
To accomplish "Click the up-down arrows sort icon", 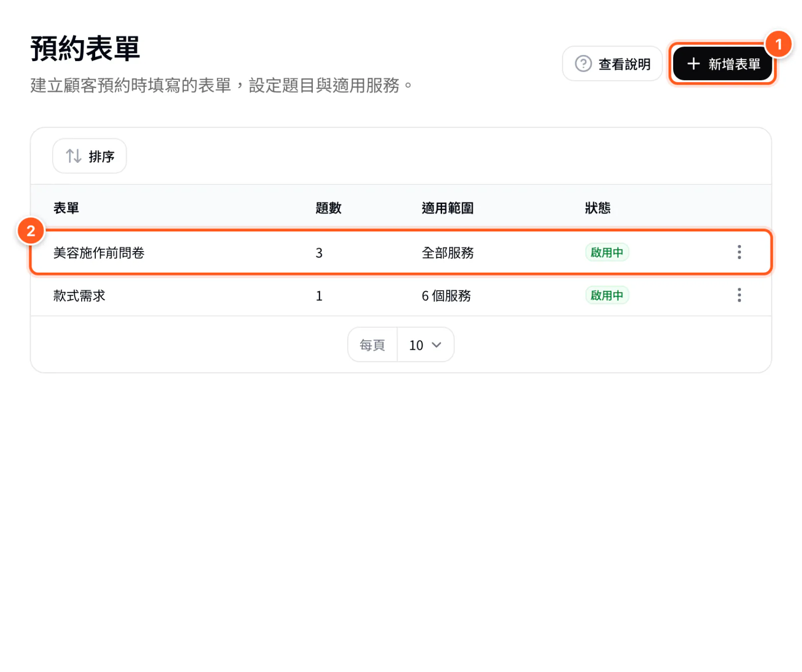I will pyautogui.click(x=74, y=156).
